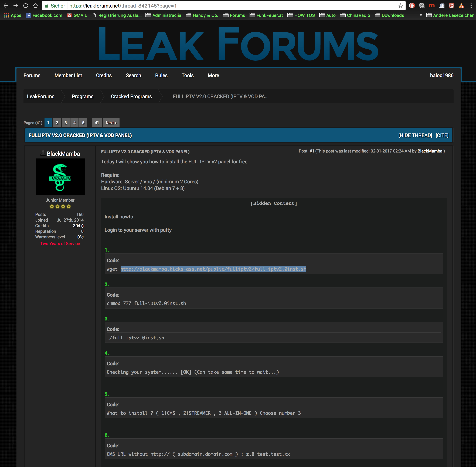Click the BlackMamba avatar image
This screenshot has width=476, height=467.
(x=60, y=177)
